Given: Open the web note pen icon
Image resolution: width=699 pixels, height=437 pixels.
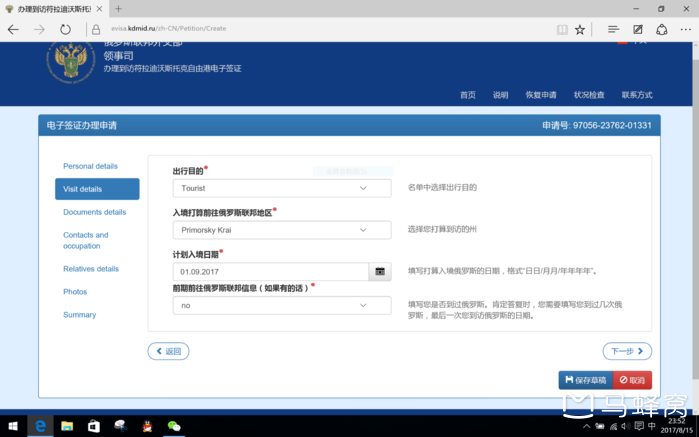Looking at the screenshot, I should (637, 30).
